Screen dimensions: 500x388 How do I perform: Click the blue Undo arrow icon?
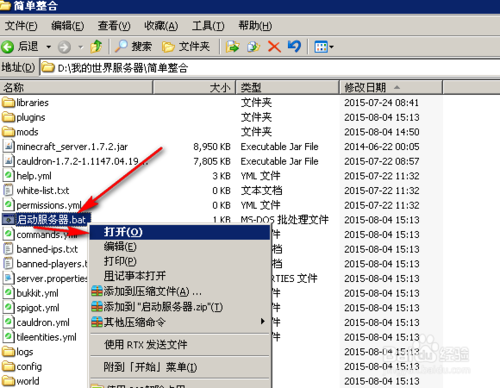click(x=294, y=46)
